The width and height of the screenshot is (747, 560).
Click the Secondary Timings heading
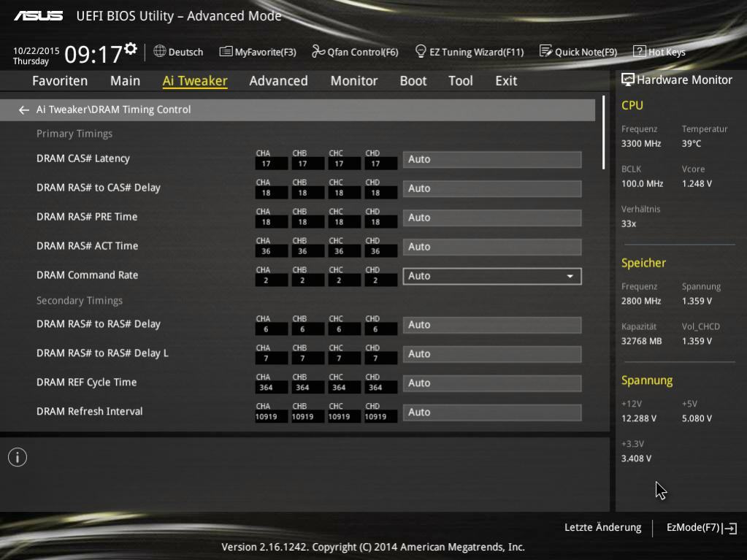point(80,301)
